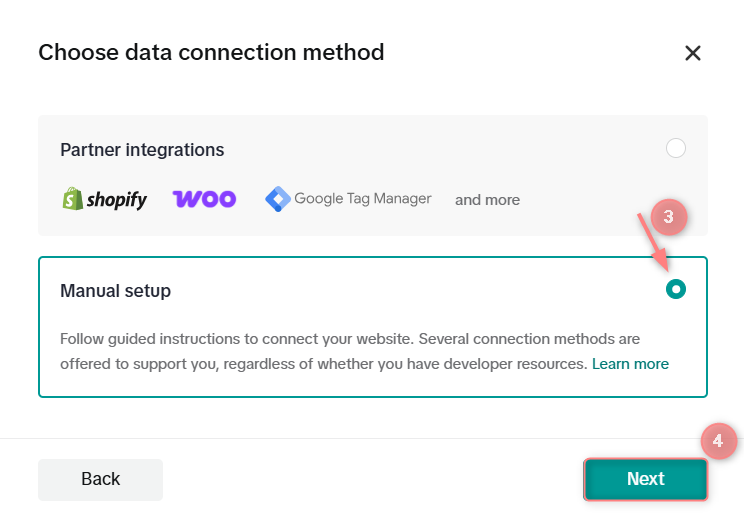Continue with the Next button

(645, 479)
